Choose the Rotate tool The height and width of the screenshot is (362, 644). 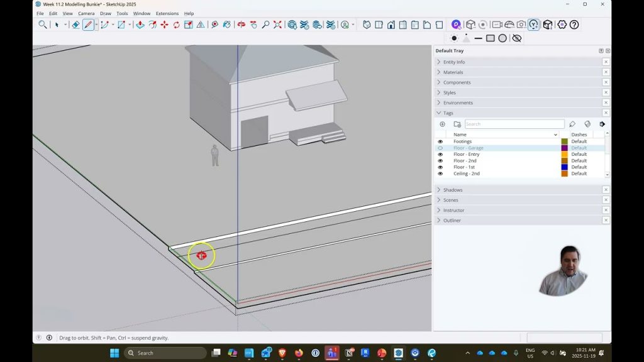click(176, 25)
